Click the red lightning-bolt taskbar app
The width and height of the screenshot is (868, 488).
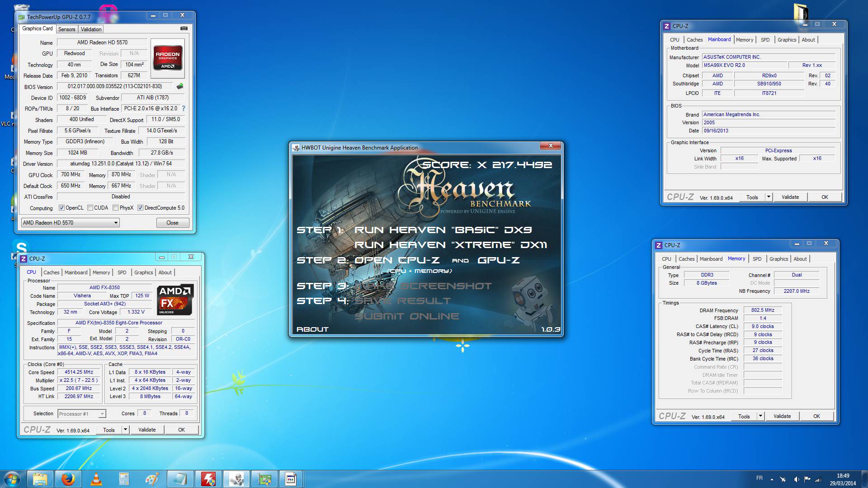208,479
